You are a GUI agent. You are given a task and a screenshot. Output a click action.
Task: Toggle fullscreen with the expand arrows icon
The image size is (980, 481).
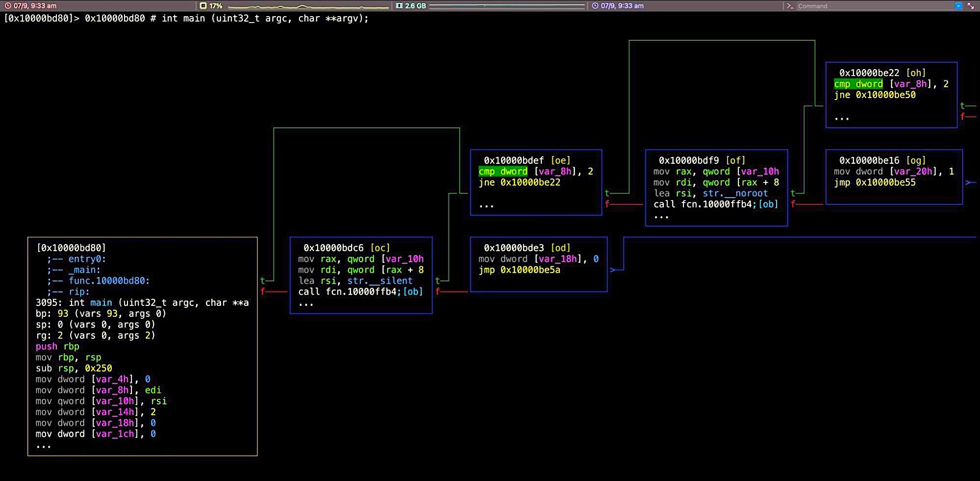[971, 6]
